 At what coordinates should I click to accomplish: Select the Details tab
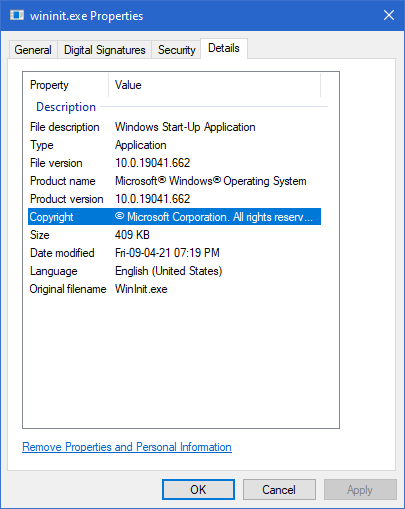(224, 48)
